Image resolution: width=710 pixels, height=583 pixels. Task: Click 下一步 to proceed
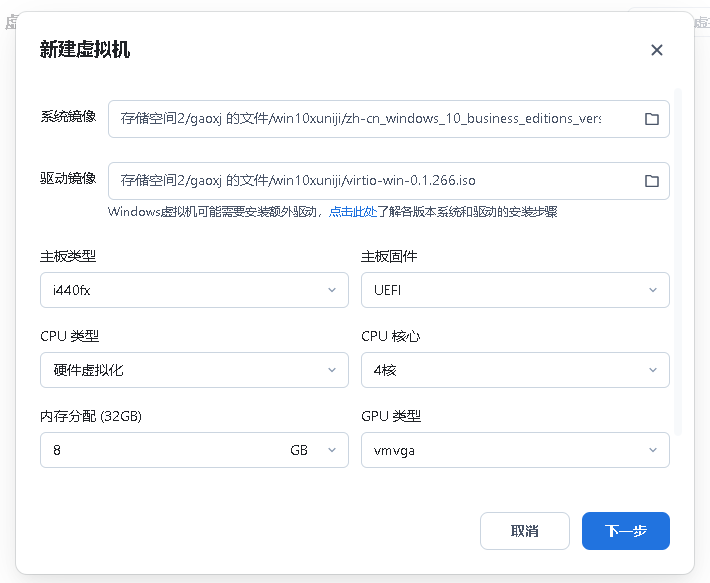tap(625, 531)
